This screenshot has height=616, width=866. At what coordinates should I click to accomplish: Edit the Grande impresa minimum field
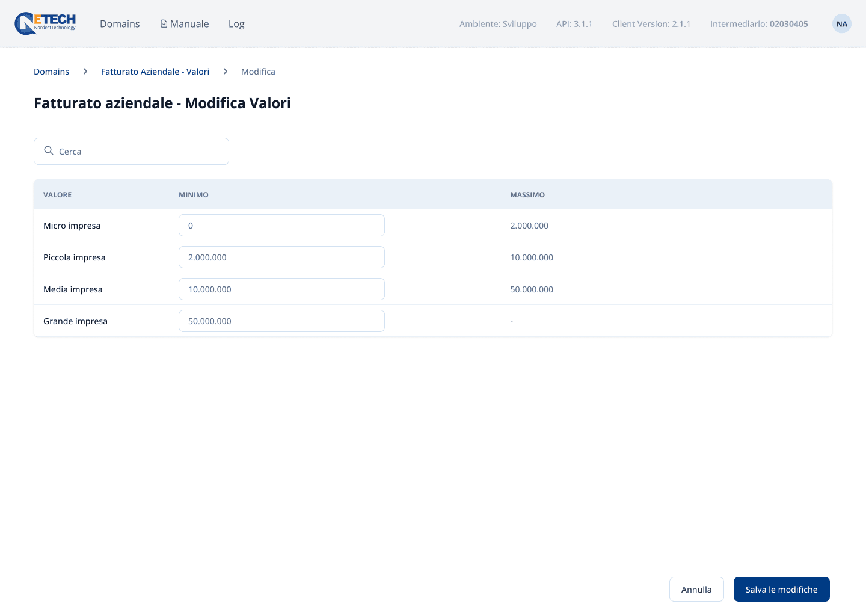[281, 321]
